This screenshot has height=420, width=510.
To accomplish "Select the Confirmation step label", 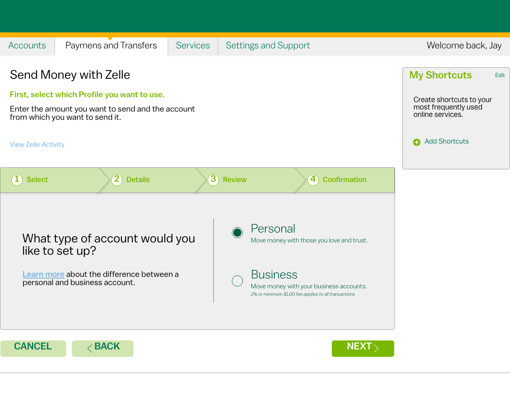I will click(345, 180).
